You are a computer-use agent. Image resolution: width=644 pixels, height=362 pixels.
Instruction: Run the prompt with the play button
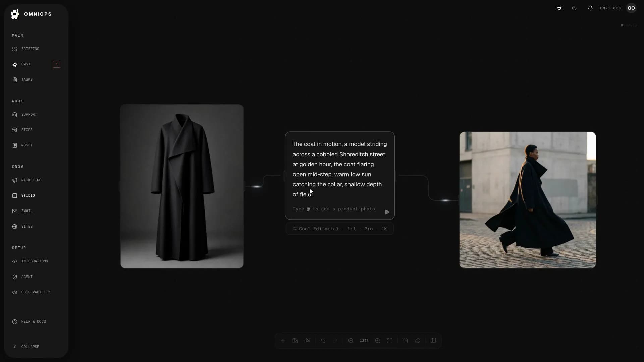(x=387, y=212)
